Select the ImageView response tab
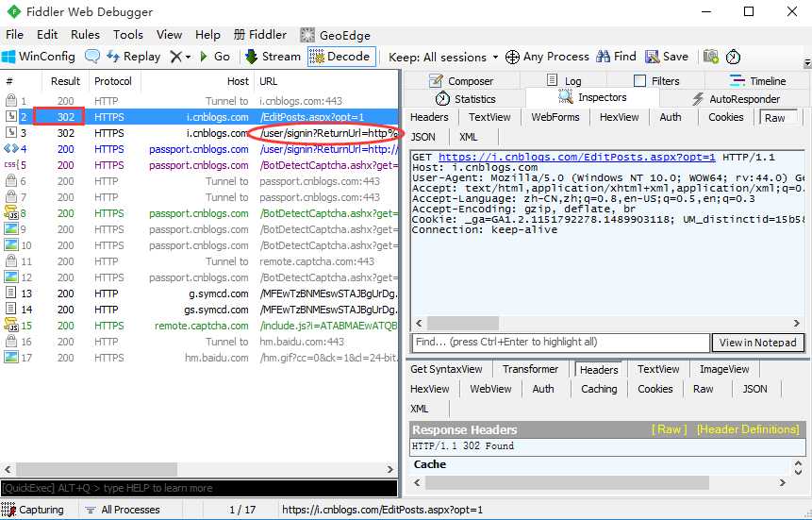 click(724, 369)
